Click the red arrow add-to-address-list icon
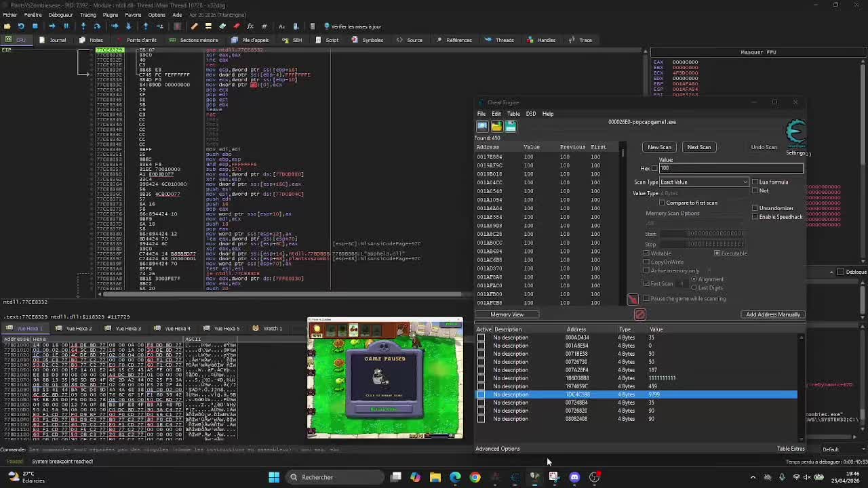This screenshot has width=868, height=488. pos(633,300)
